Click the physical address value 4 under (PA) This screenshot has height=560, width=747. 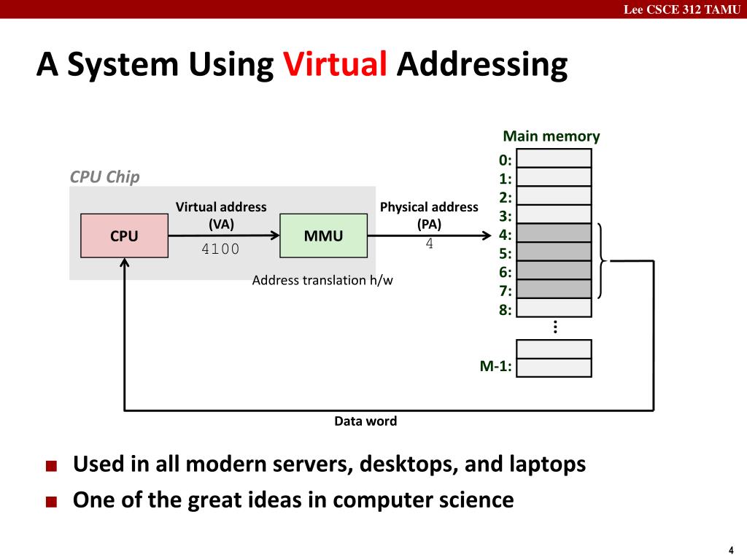coord(429,244)
